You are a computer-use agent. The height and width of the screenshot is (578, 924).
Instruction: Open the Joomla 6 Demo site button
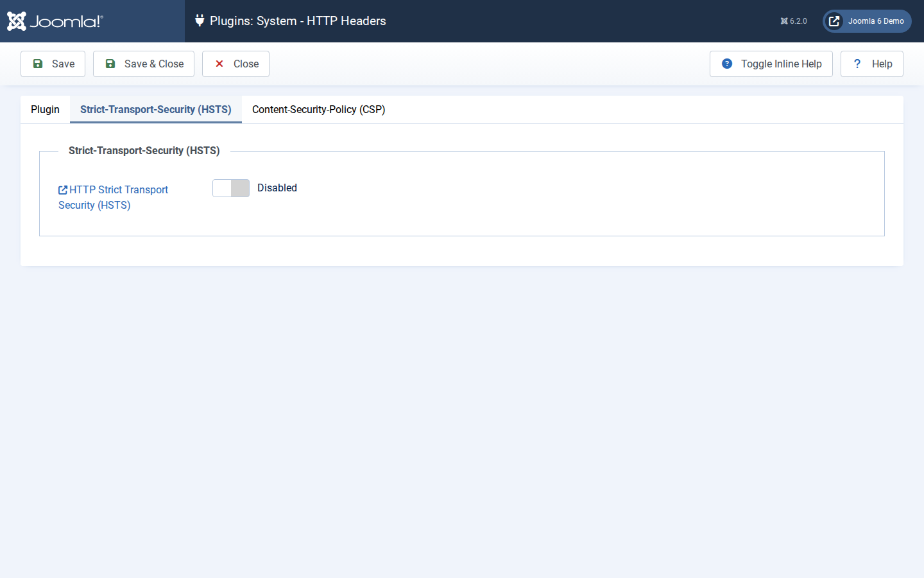coord(867,21)
